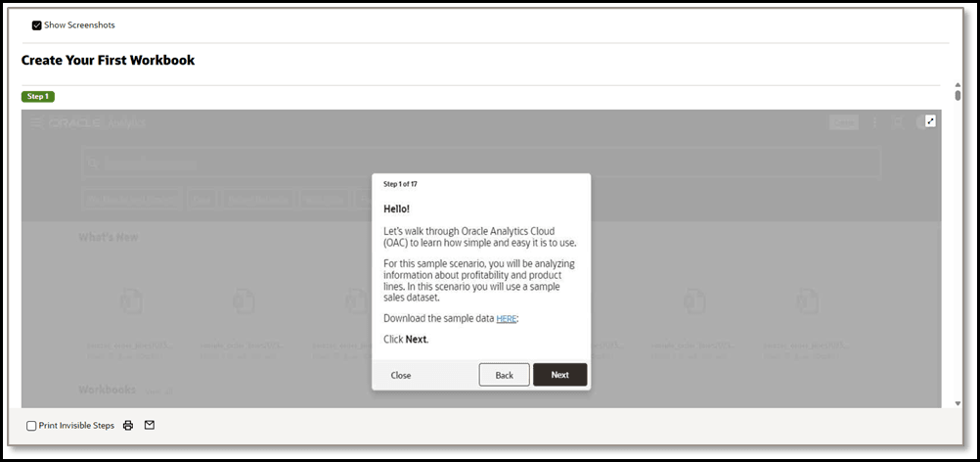Click Next in the tutorial dialog
Screen dimensions: 980x462
[560, 375]
